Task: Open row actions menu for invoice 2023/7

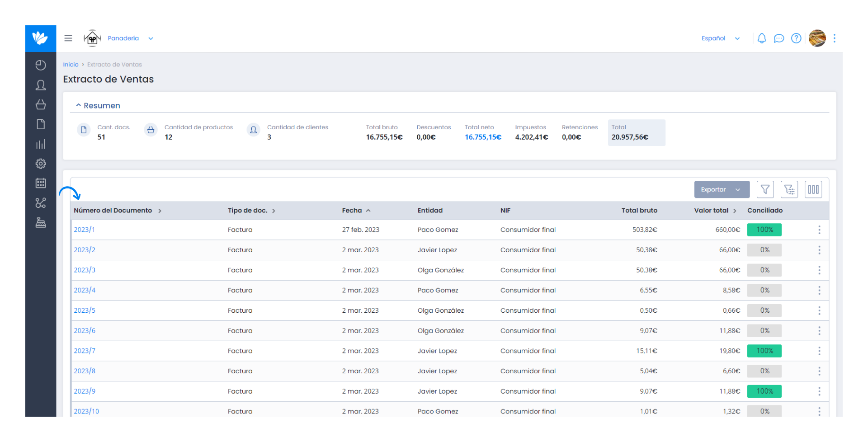Action: click(819, 351)
